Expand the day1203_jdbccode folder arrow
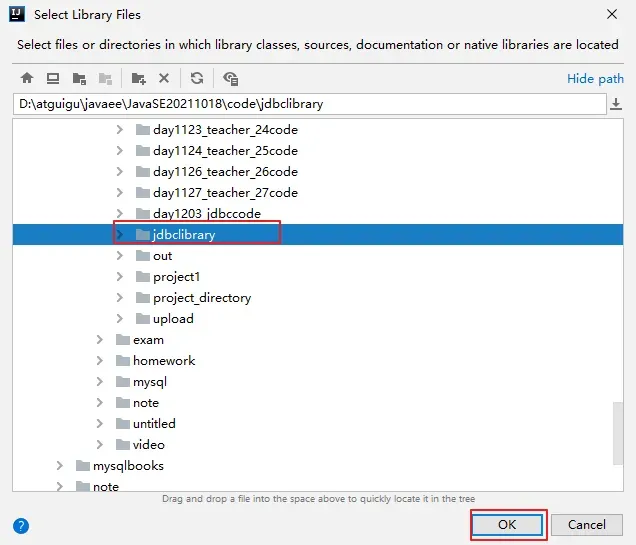 (x=120, y=214)
